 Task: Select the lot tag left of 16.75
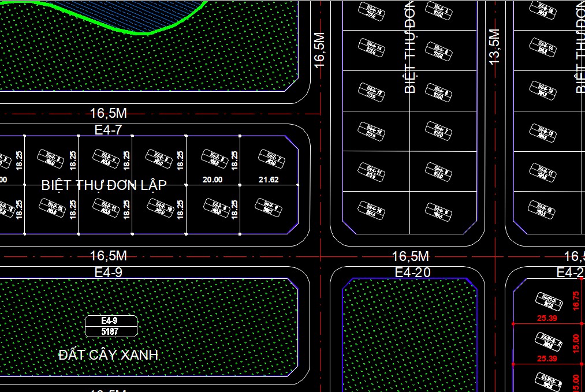point(549,301)
